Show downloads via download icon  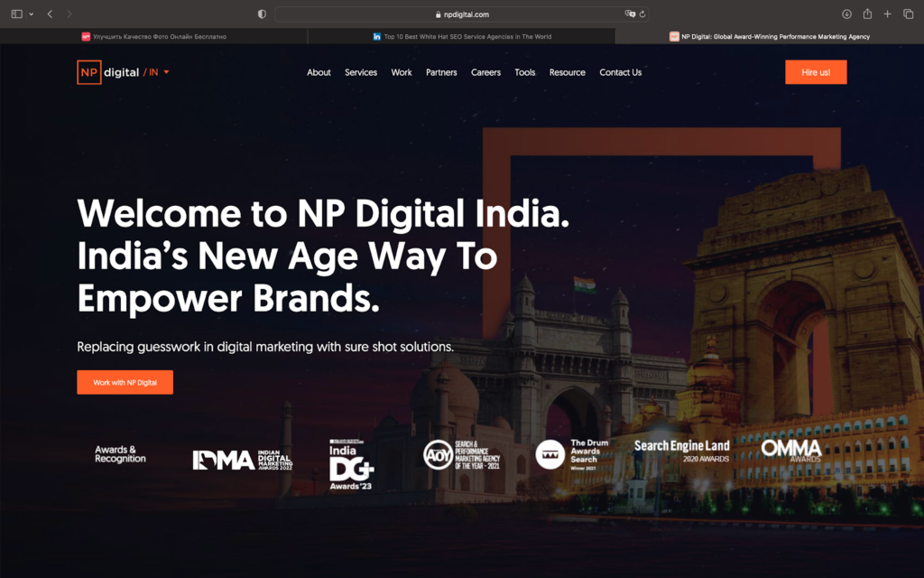coord(846,14)
